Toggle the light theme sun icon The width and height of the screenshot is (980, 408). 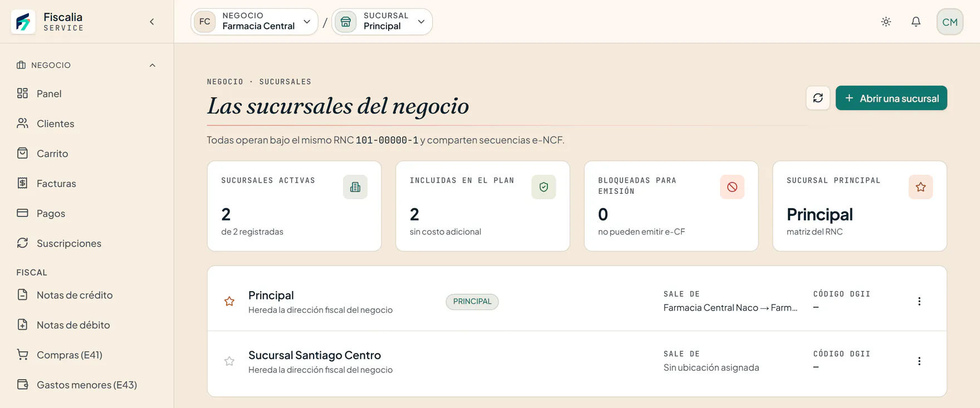pos(886,22)
